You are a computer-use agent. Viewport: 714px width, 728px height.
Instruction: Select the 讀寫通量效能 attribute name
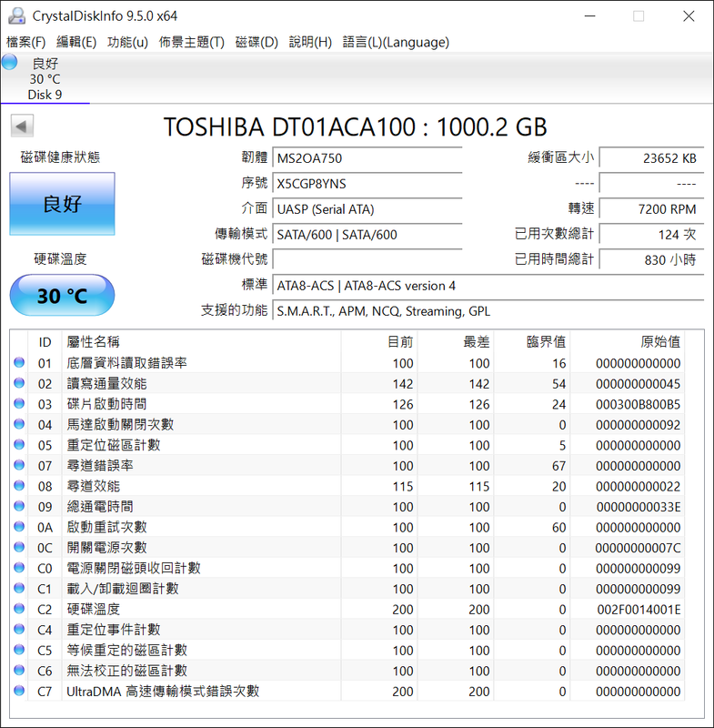click(106, 383)
